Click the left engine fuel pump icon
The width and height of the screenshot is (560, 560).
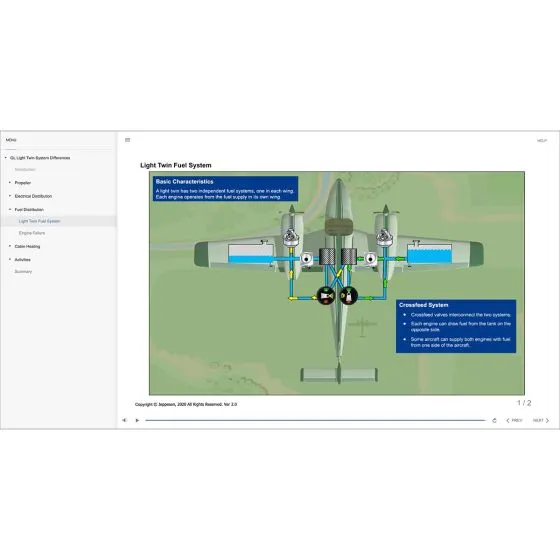click(x=306, y=259)
